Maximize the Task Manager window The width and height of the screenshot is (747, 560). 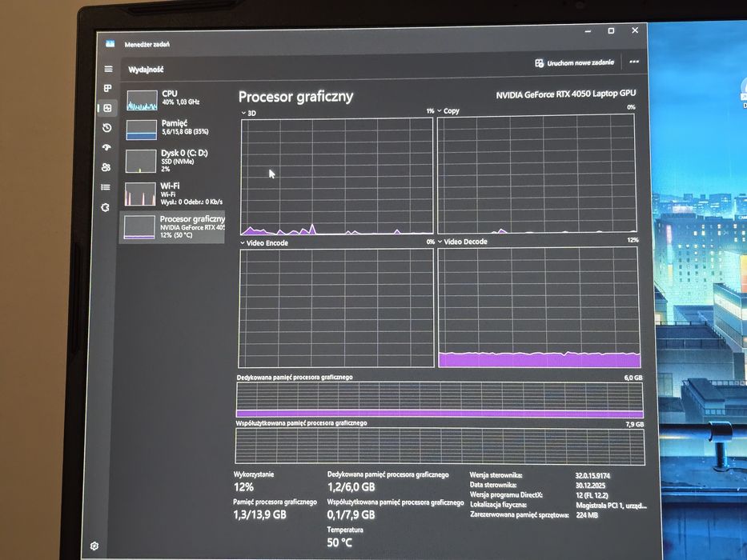tap(611, 30)
